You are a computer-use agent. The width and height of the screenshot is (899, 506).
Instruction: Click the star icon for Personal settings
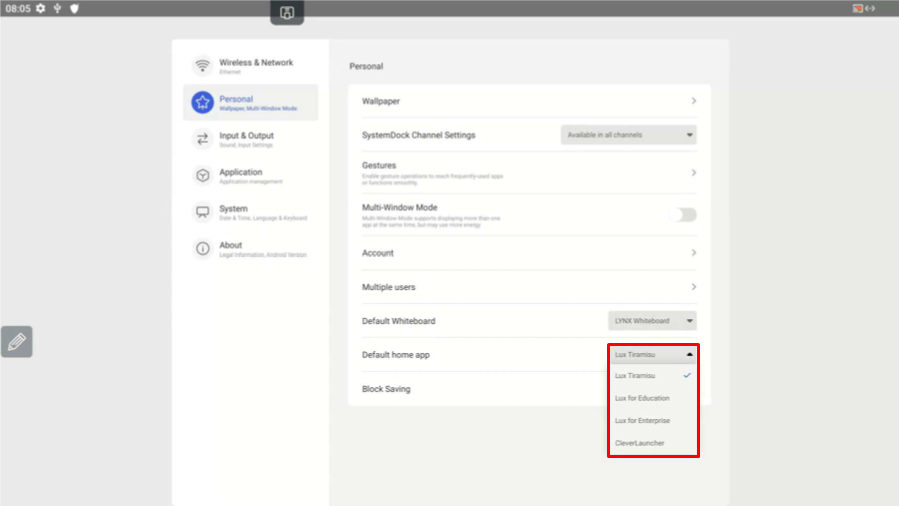[203, 102]
